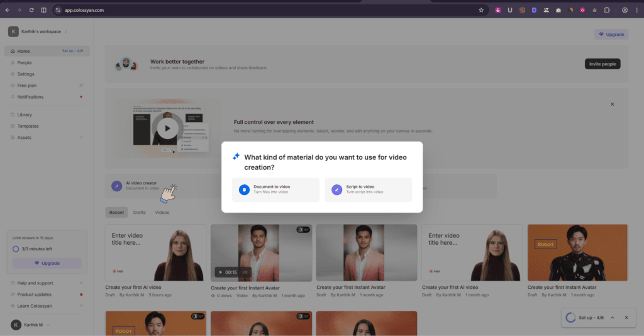Click the workspace K avatar icon

click(x=13, y=31)
